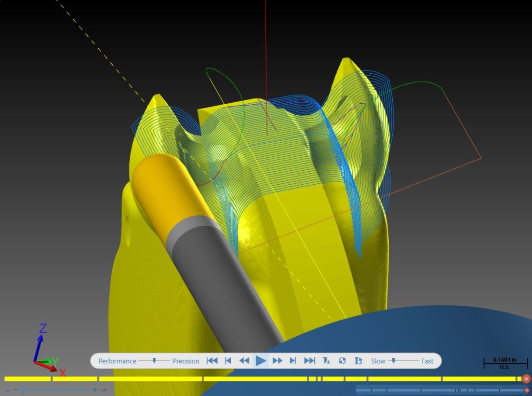Step back to the previous operation
This screenshot has height=396, width=532.
[228, 361]
